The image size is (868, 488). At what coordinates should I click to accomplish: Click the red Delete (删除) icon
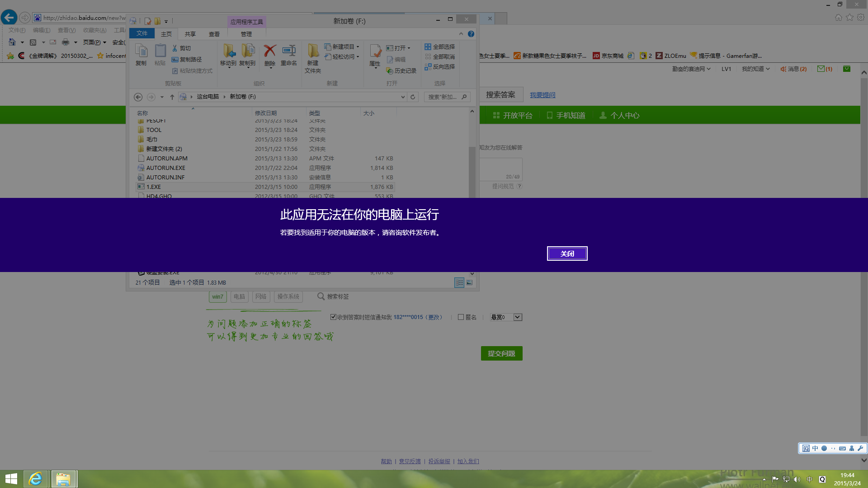pyautogui.click(x=270, y=55)
